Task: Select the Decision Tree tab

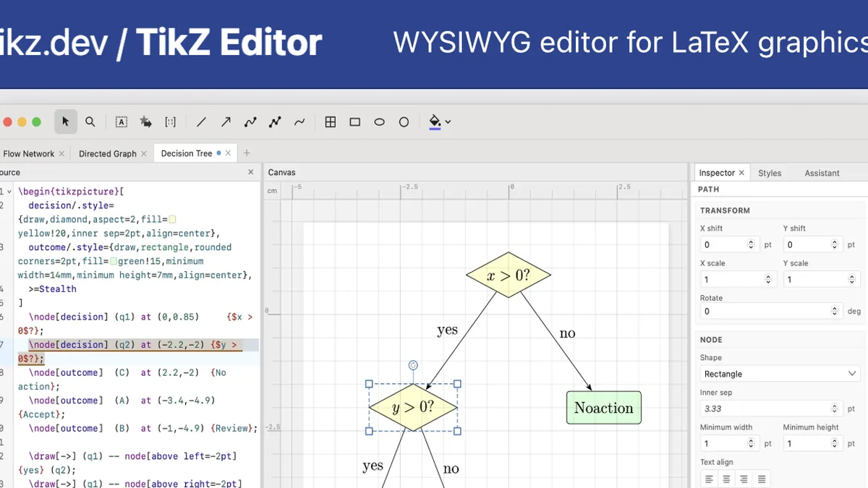Action: [x=187, y=153]
